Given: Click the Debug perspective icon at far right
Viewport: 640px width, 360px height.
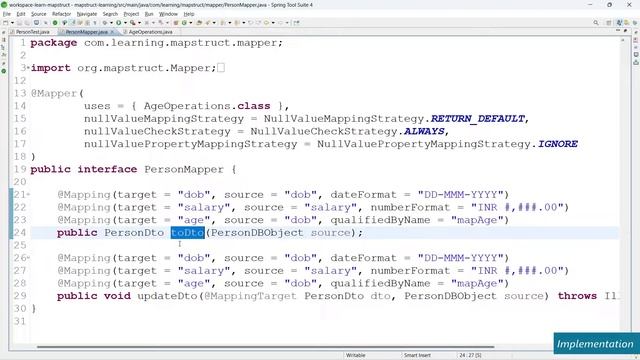Looking at the screenshot, I should (x=635, y=23).
